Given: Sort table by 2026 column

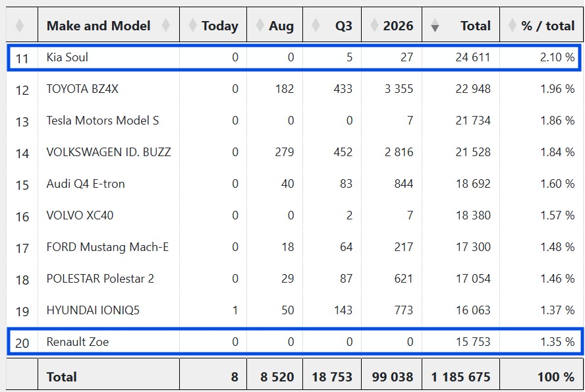Looking at the screenshot, I should pyautogui.click(x=392, y=26).
